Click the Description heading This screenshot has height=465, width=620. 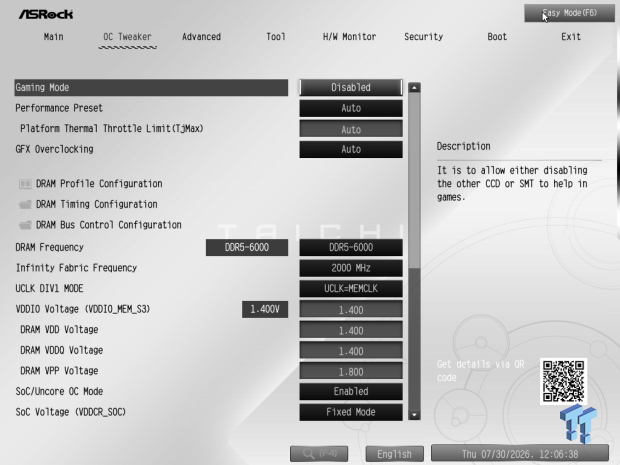[463, 146]
